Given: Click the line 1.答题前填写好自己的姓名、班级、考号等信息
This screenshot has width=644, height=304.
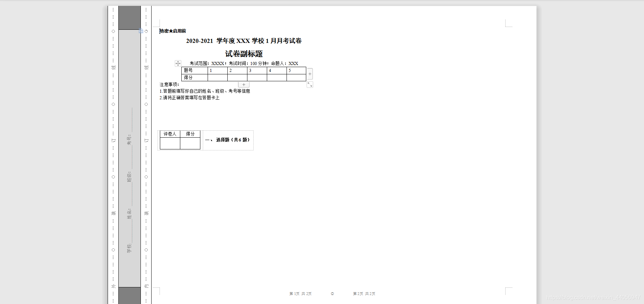Looking at the screenshot, I should point(205,91).
